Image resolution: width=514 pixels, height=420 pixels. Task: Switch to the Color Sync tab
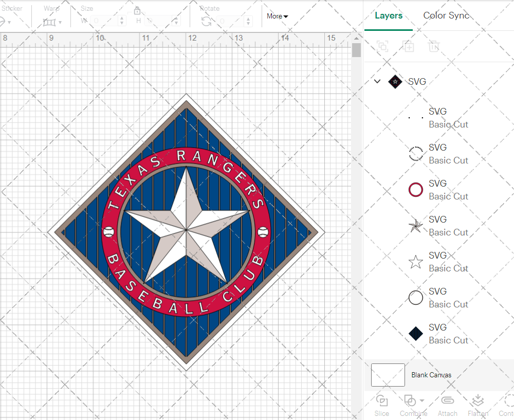[446, 15]
